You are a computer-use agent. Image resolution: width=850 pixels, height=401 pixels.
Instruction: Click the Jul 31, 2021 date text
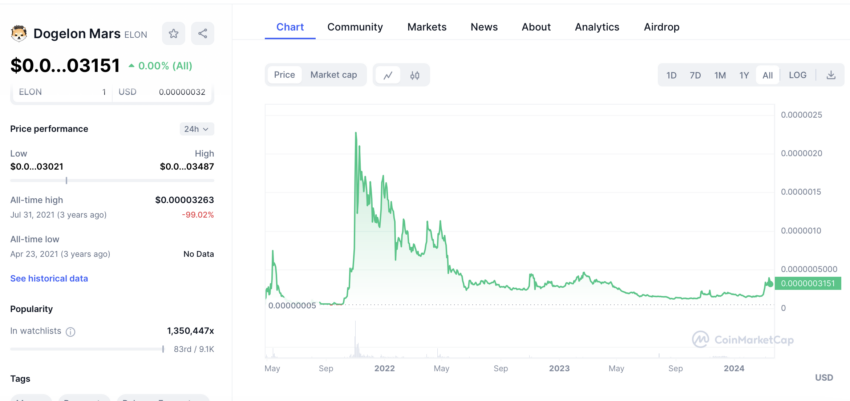point(59,215)
